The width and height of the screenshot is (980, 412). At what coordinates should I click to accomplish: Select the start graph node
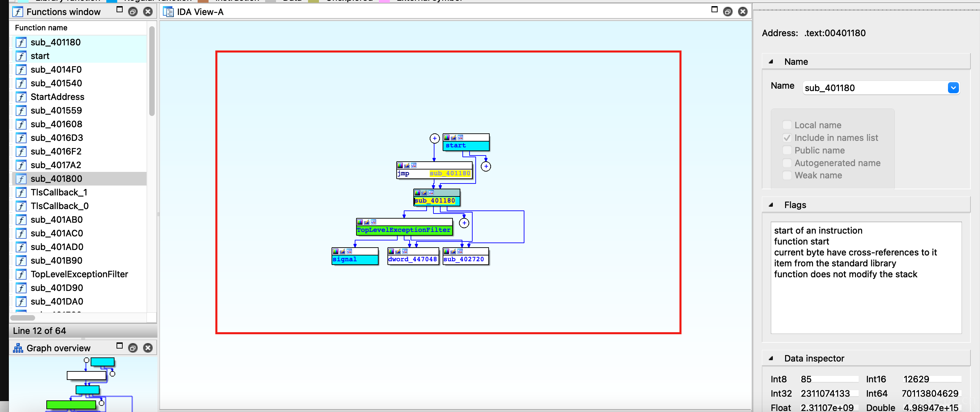(466, 142)
